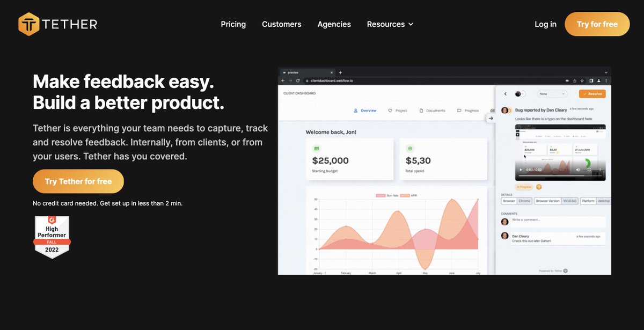Switch to the Documents tab
The height and width of the screenshot is (330, 644).
pos(432,111)
